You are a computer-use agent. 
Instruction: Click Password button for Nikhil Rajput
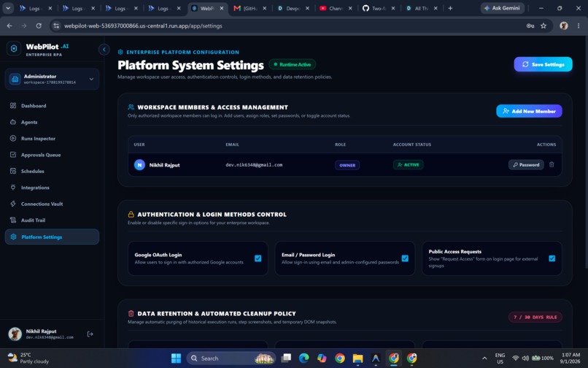[526, 165]
